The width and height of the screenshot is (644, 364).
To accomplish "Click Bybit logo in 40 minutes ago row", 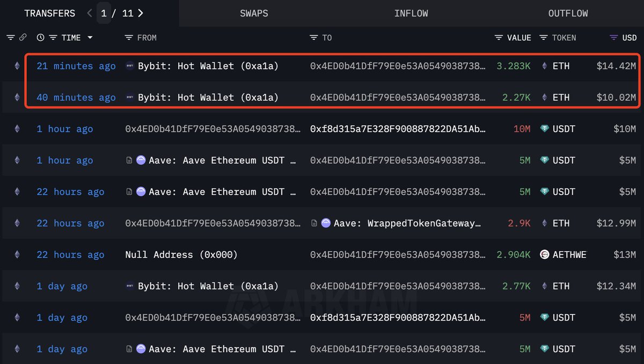I will coord(129,97).
